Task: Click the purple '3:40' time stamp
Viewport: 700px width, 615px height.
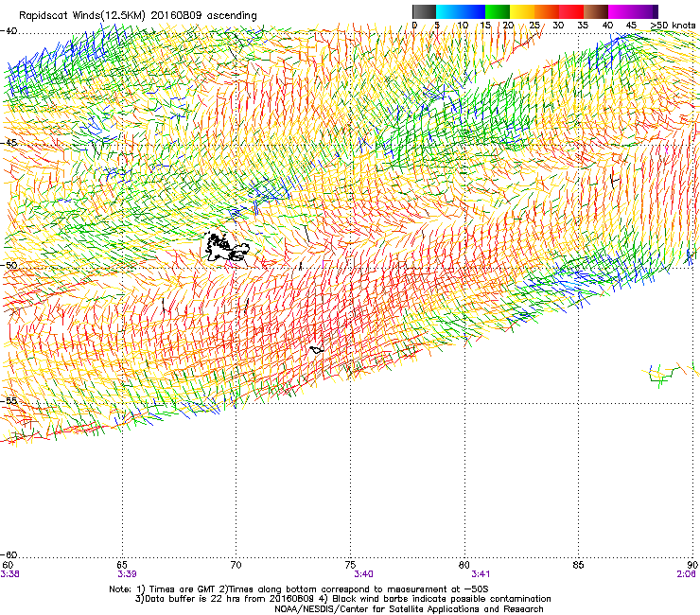Action: pyautogui.click(x=363, y=574)
